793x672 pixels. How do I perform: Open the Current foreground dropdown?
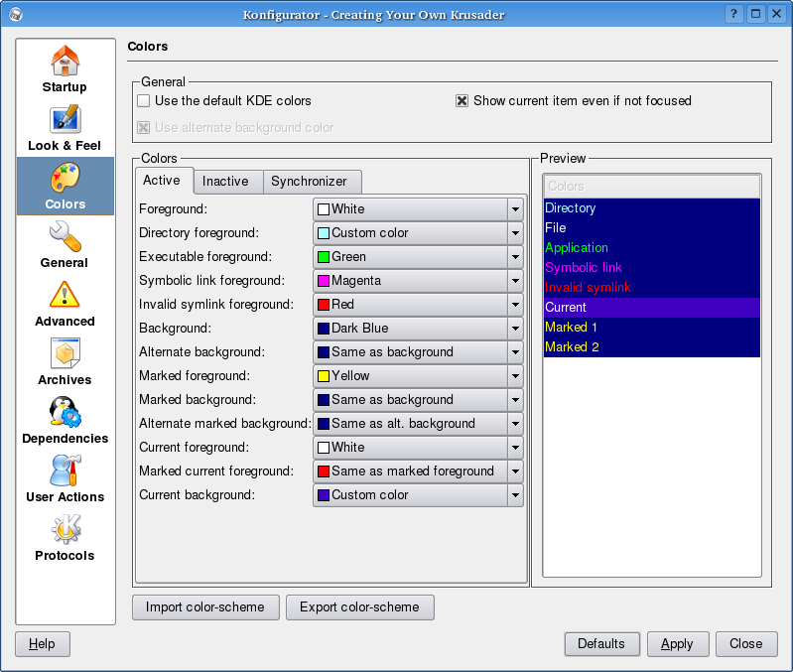418,448
